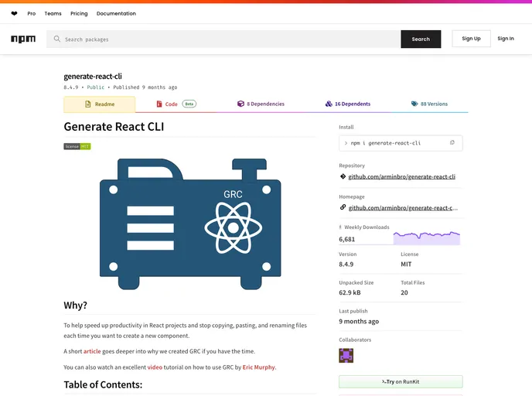Click the magnifier icon in search bar
This screenshot has width=532, height=396.
(57, 39)
